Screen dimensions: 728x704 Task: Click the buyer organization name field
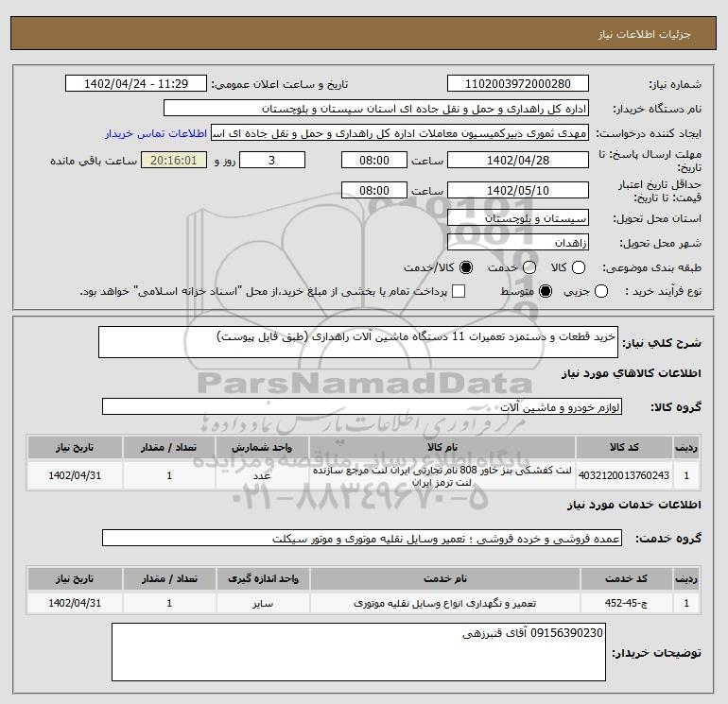pos(376,108)
